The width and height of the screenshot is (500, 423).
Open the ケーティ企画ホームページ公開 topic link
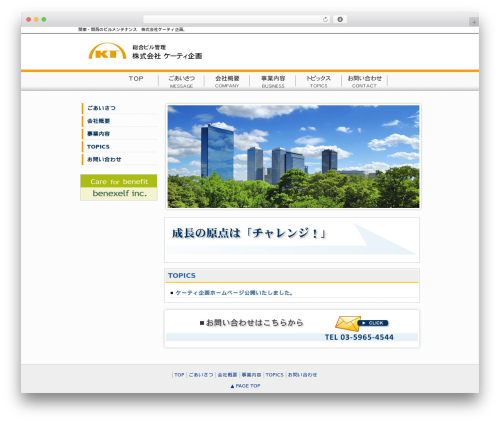234,293
